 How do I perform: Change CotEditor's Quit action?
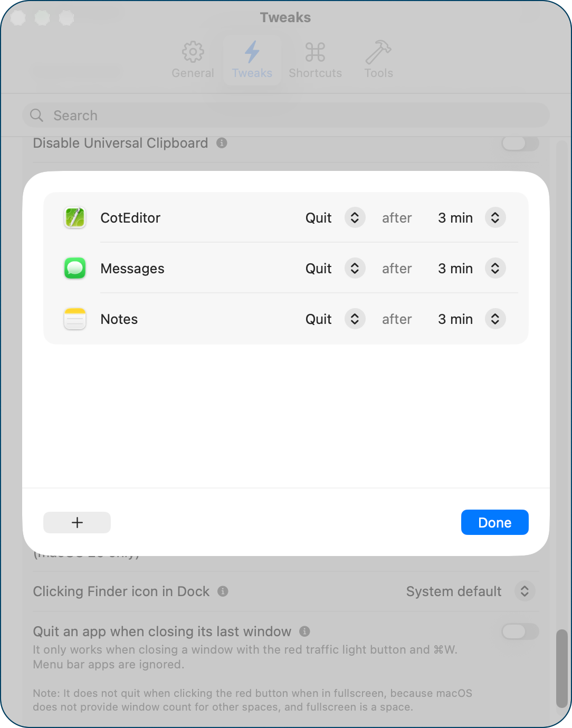coord(354,217)
